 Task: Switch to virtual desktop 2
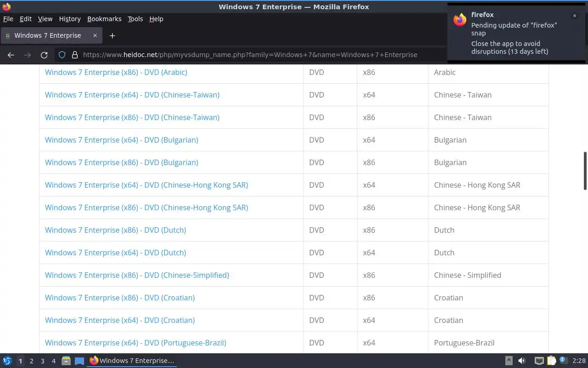[31, 361]
